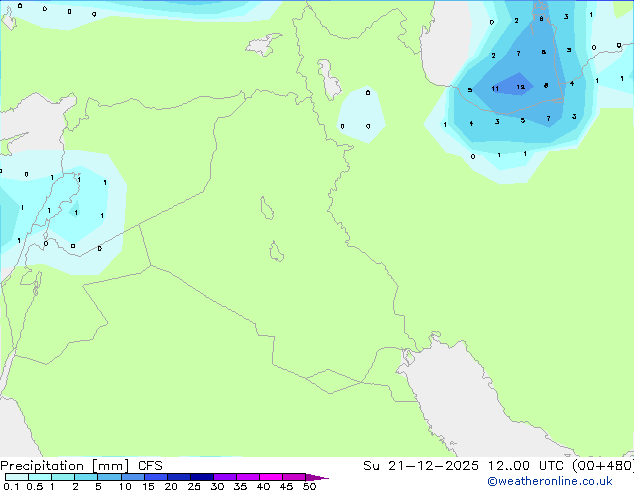The height and width of the screenshot is (490, 634).
Task: Click the 0.1–0.5 mm legend color swatch
Action: [x=17, y=477]
